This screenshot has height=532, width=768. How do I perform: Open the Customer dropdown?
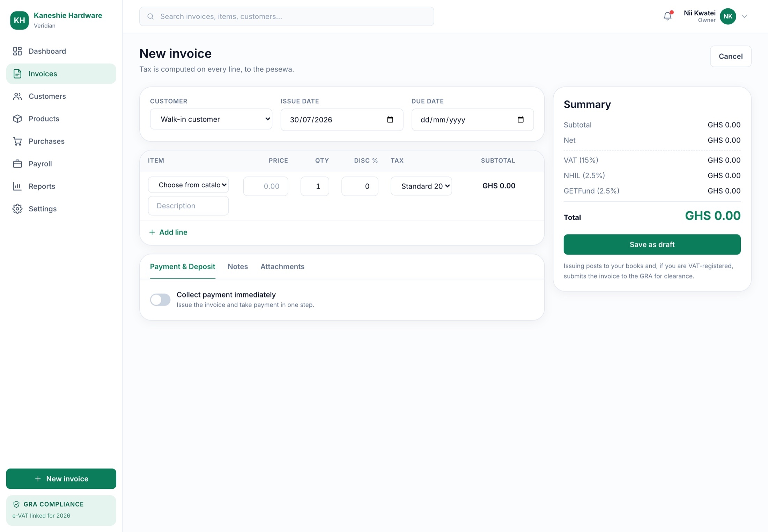tap(211, 119)
